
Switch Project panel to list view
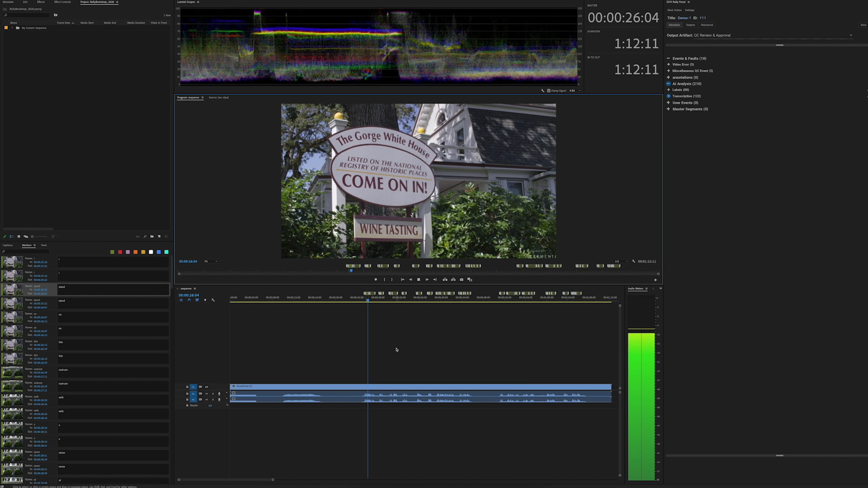point(12,236)
